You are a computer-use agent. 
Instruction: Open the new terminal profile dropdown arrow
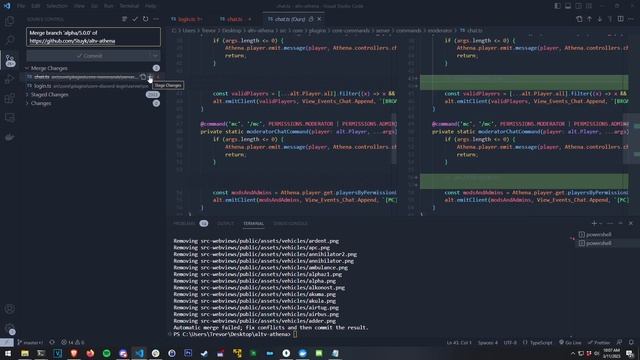tap(601, 223)
